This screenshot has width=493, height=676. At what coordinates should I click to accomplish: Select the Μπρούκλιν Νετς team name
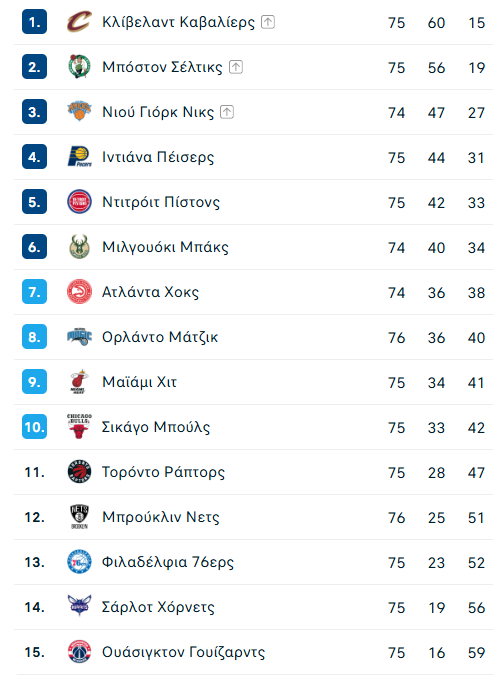160,517
